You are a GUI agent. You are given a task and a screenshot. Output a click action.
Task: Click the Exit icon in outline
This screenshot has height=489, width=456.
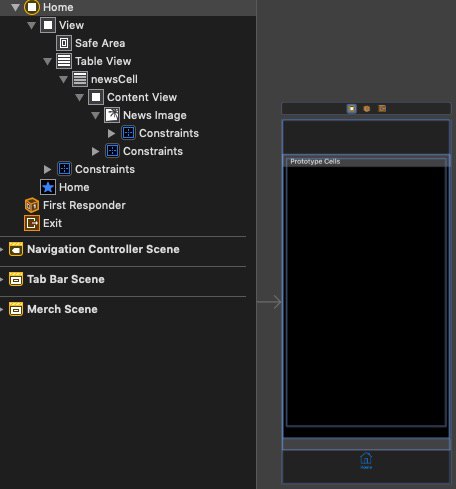(32, 223)
